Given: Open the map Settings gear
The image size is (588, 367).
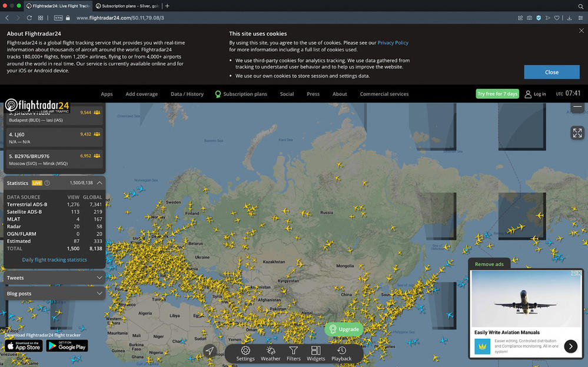Looking at the screenshot, I should click(x=245, y=353).
